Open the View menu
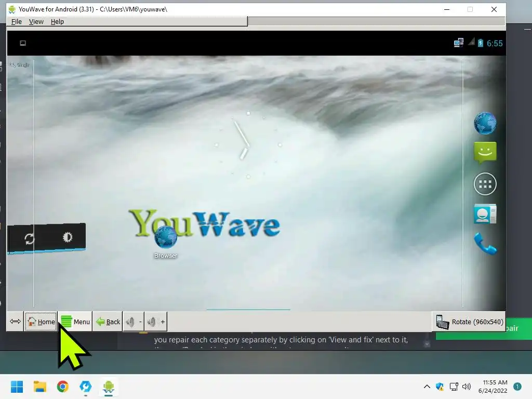The height and width of the screenshot is (399, 532). pyautogui.click(x=36, y=21)
